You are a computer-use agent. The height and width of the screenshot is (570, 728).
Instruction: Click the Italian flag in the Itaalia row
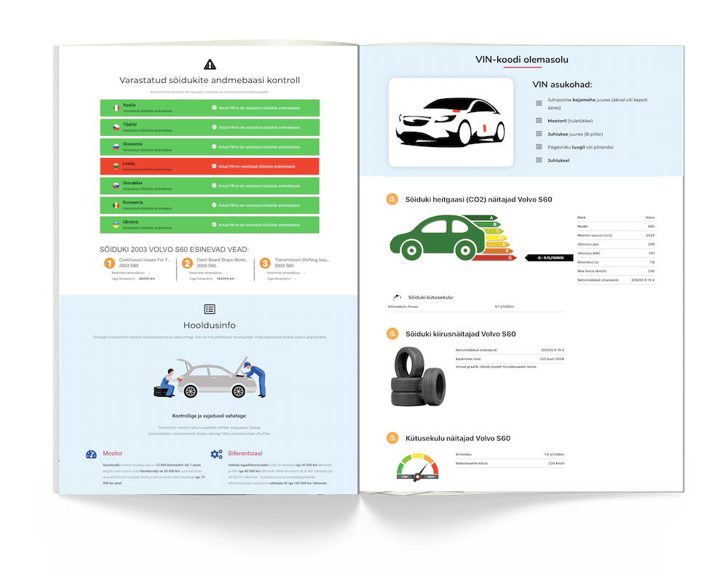[x=116, y=108]
